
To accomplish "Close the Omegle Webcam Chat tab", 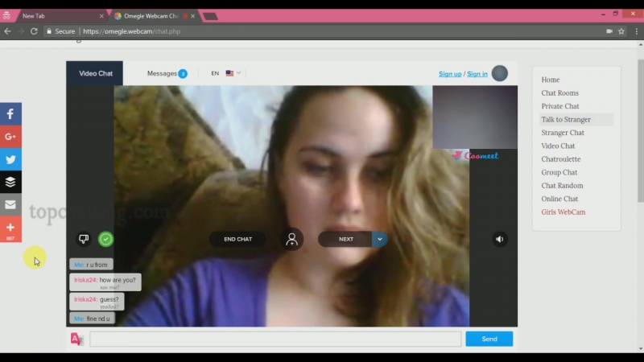I will 193,16.
